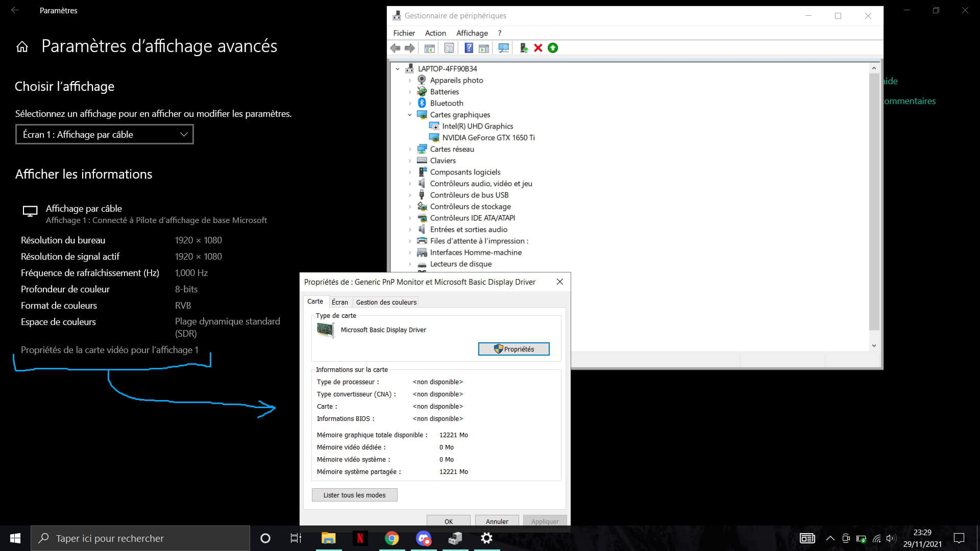Screen dimensions: 980x551
Task: Click the green arrow enable device icon
Action: 553,48
